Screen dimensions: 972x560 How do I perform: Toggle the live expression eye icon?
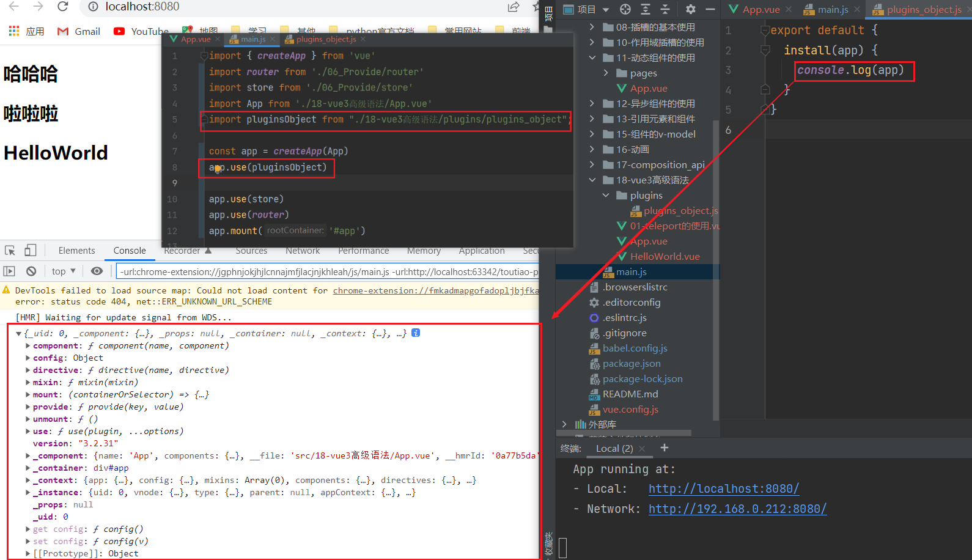pyautogui.click(x=97, y=271)
